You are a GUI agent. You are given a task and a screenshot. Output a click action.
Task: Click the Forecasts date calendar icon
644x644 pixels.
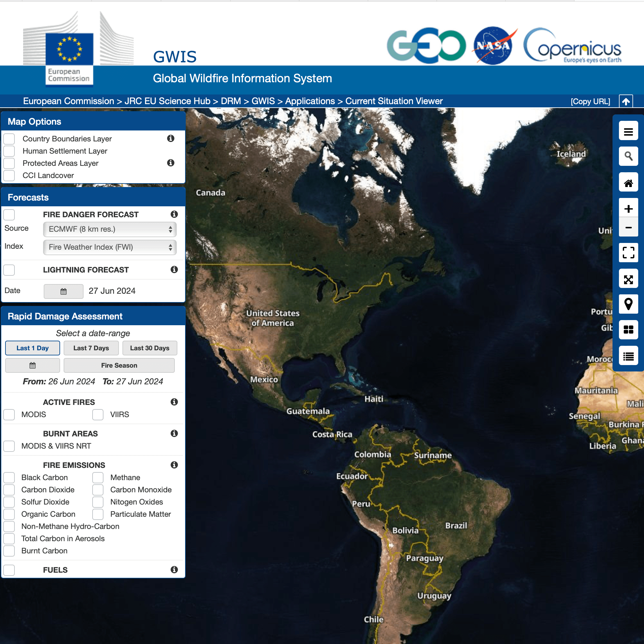coord(63,291)
